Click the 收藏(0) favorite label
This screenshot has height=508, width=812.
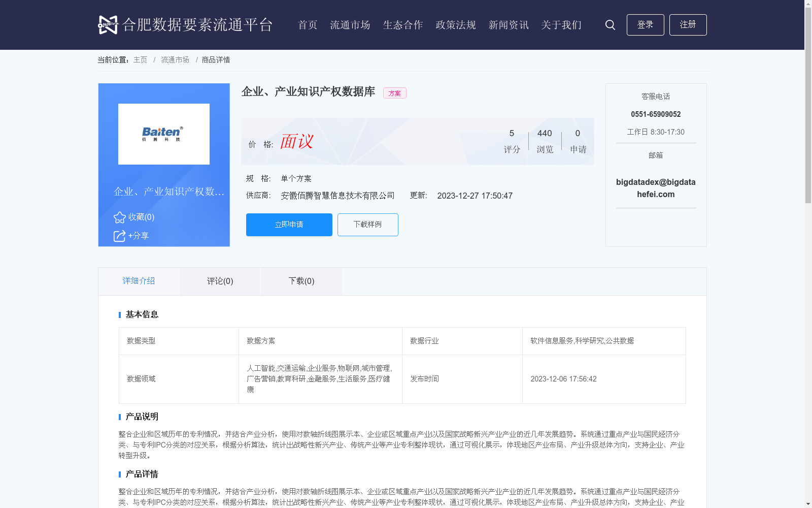click(x=141, y=217)
